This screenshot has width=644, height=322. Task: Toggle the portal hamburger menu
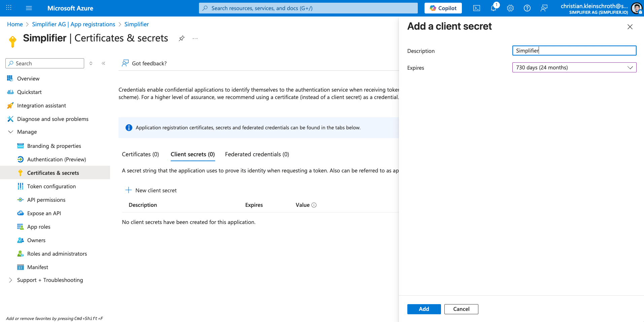coord(29,8)
